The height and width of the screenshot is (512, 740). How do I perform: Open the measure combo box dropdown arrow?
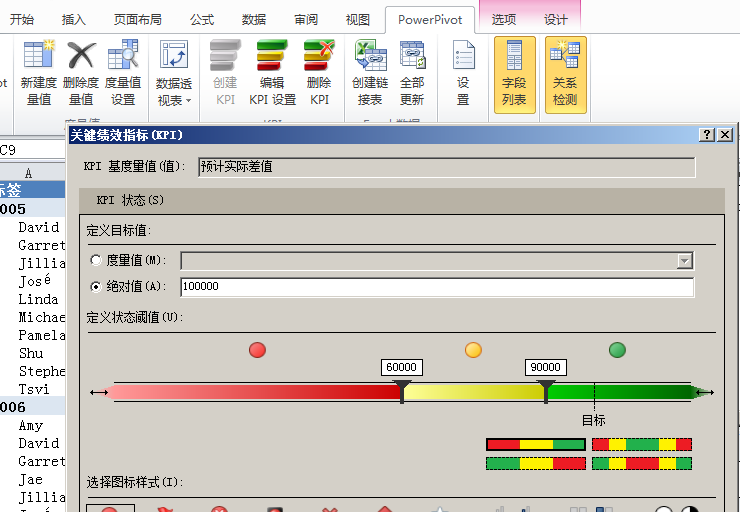pos(684,261)
